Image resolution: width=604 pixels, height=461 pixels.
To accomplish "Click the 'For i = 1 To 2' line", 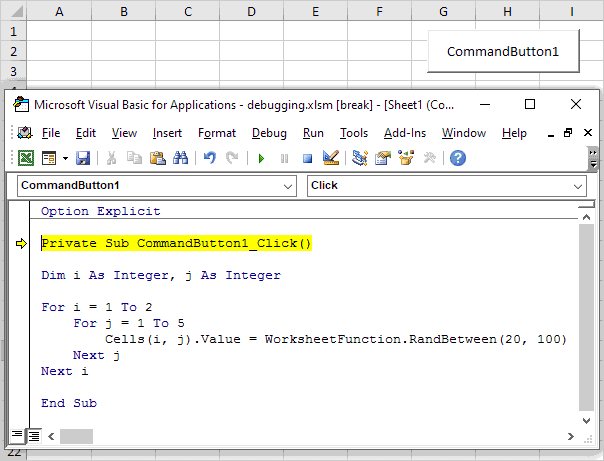I will pyautogui.click(x=97, y=307).
